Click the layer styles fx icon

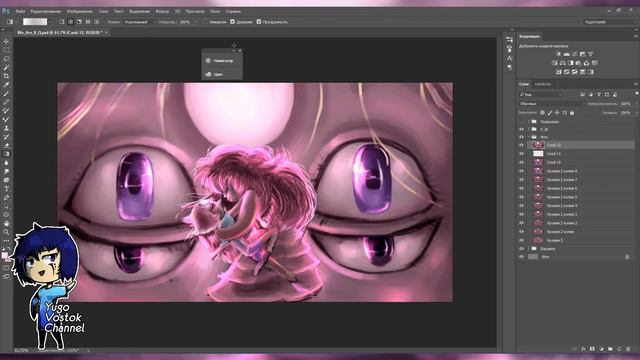[583, 349]
